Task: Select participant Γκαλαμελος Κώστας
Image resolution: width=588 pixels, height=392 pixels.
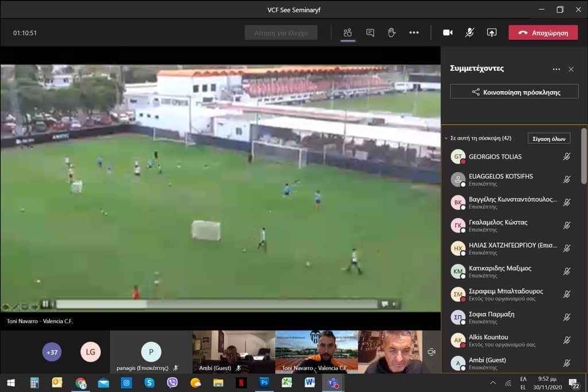Action: point(512,225)
